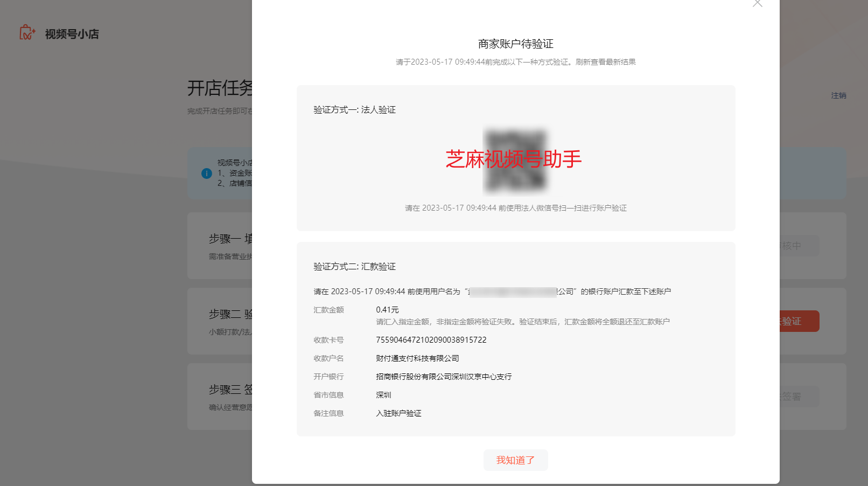Click remark text 入驻账户验证
This screenshot has width=868, height=486.
pos(398,413)
